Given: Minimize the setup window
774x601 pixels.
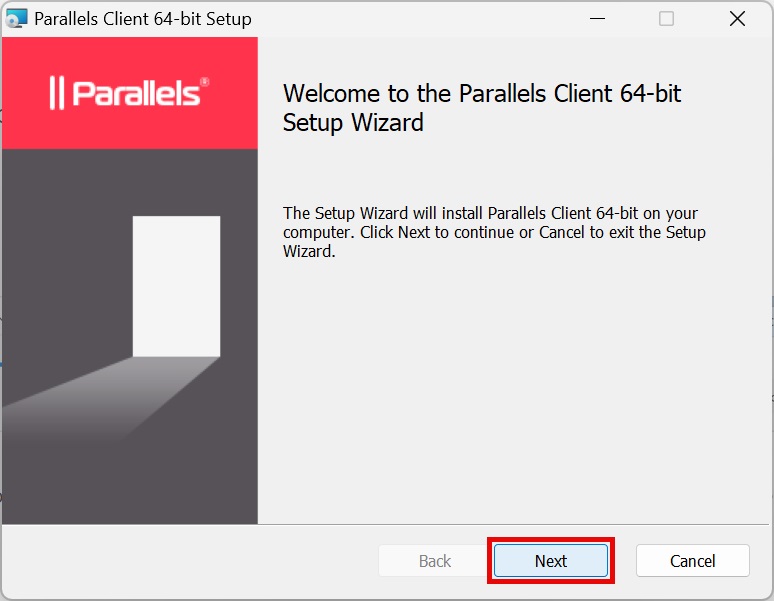Looking at the screenshot, I should 597,19.
